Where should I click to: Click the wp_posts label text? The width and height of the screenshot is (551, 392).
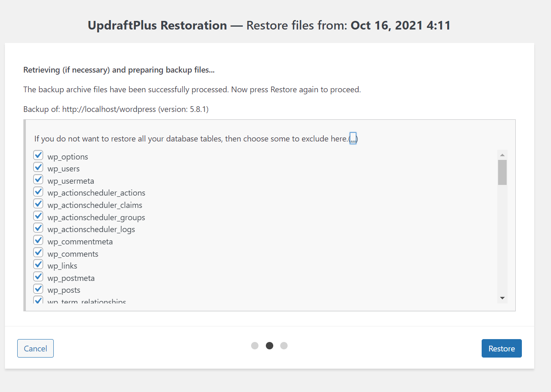coord(64,290)
